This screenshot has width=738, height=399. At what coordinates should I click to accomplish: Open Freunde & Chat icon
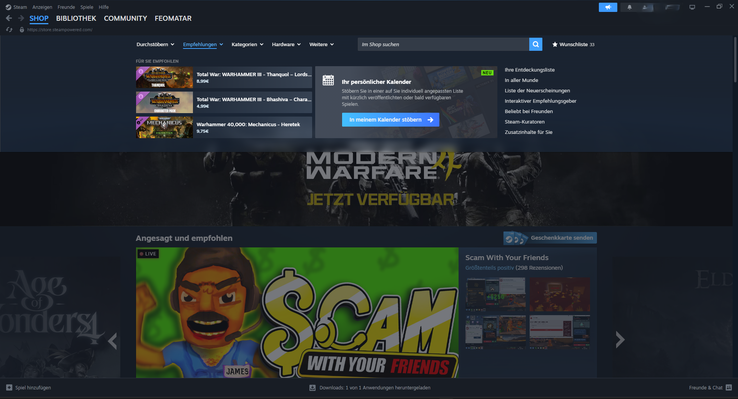click(729, 388)
